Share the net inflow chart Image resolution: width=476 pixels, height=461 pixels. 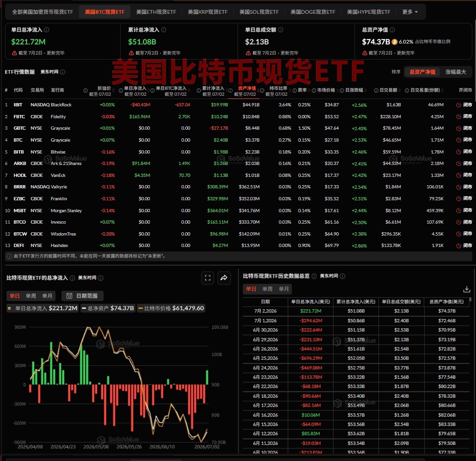coord(224,278)
